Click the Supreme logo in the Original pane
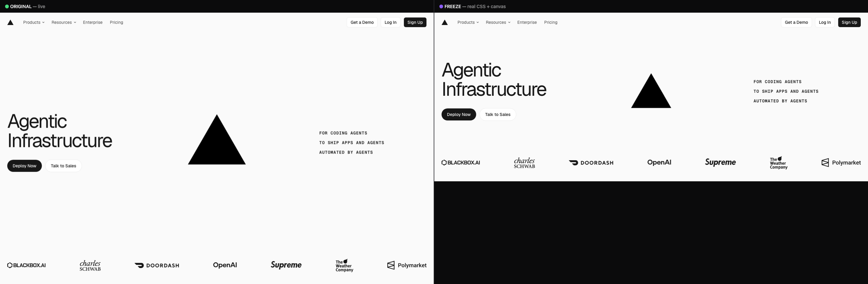868x284 pixels. point(286,265)
